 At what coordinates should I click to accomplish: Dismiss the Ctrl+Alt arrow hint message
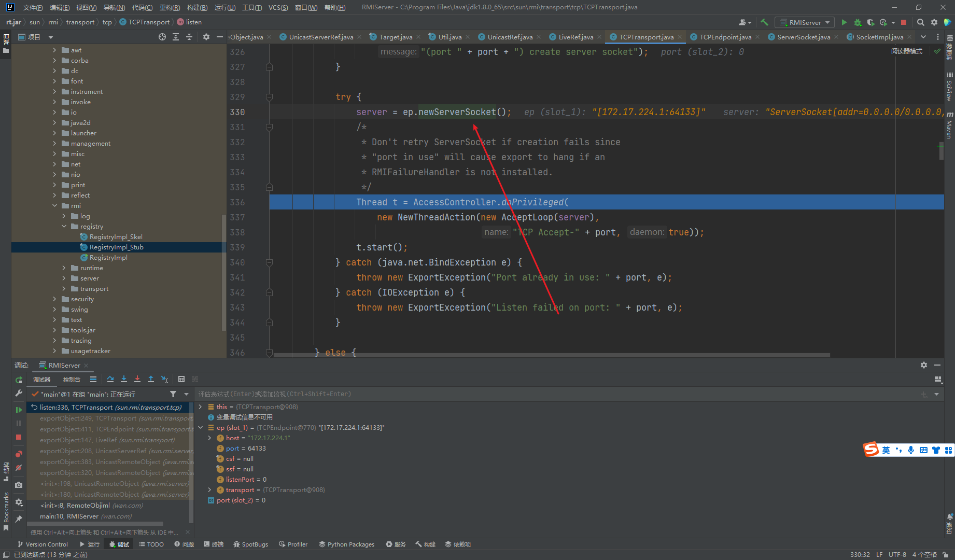click(x=188, y=533)
